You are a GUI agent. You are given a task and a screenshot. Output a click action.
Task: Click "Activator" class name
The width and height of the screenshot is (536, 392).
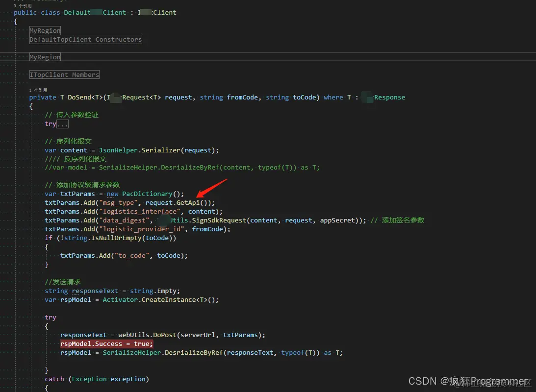coord(120,300)
